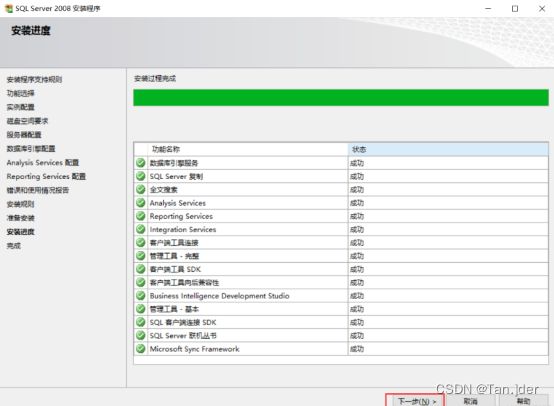554x406 pixels.
Task: Select the 磁盘空间要求 step in sidebar
Action: [x=27, y=121]
